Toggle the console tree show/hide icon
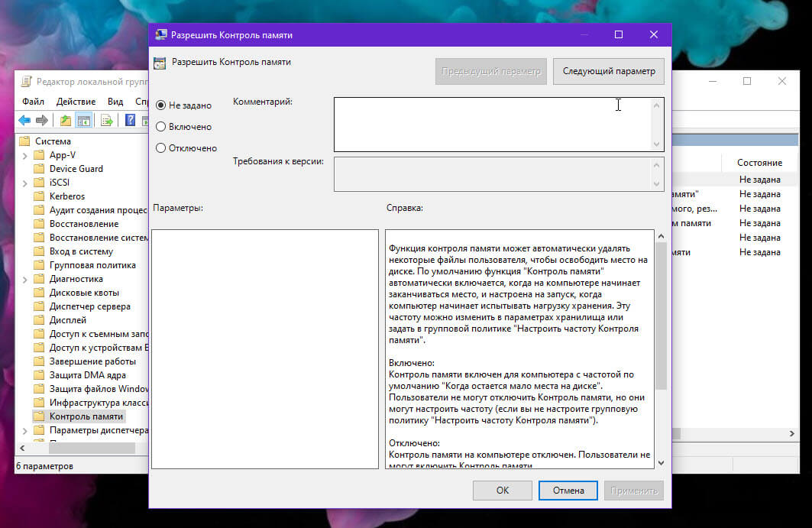The height and width of the screenshot is (528, 812). click(83, 120)
